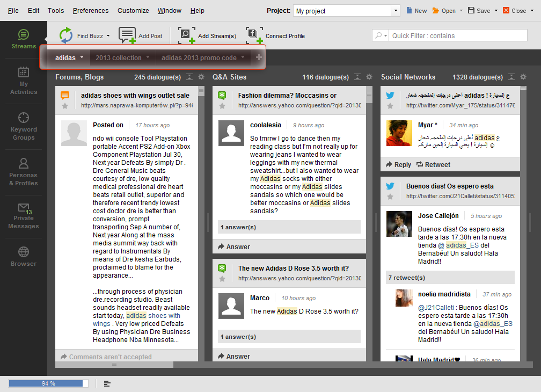Screen dimensions: 541x392
Task: Expand the 7 retweet(s) bar
Action: click(x=450, y=278)
